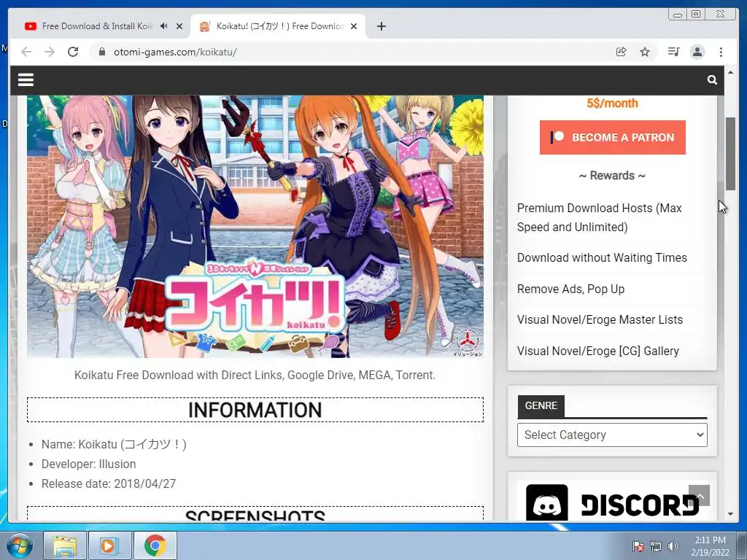Click 'Release date: 2018/04/27' line
This screenshot has width=747, height=560.
[109, 484]
